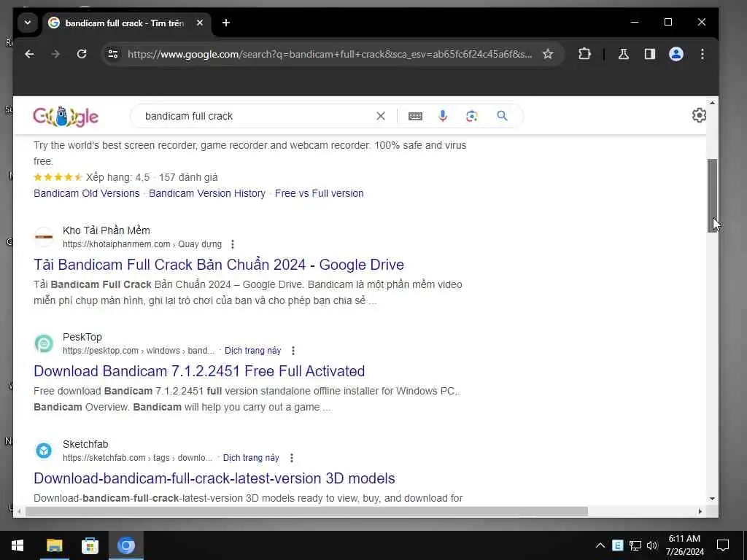Reload the current page
Screen dimensions: 747x560
tap(82, 54)
